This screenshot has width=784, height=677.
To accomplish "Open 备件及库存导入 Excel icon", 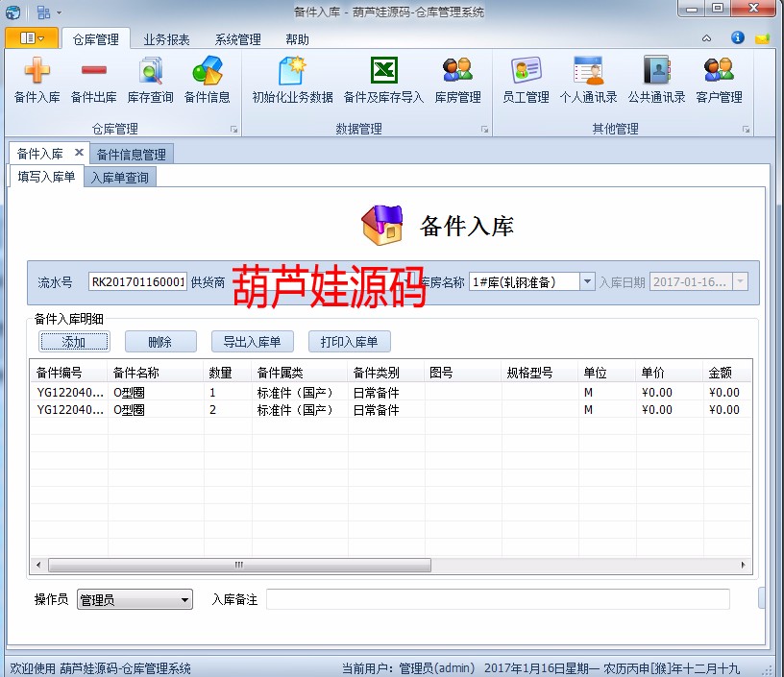I will point(383,81).
